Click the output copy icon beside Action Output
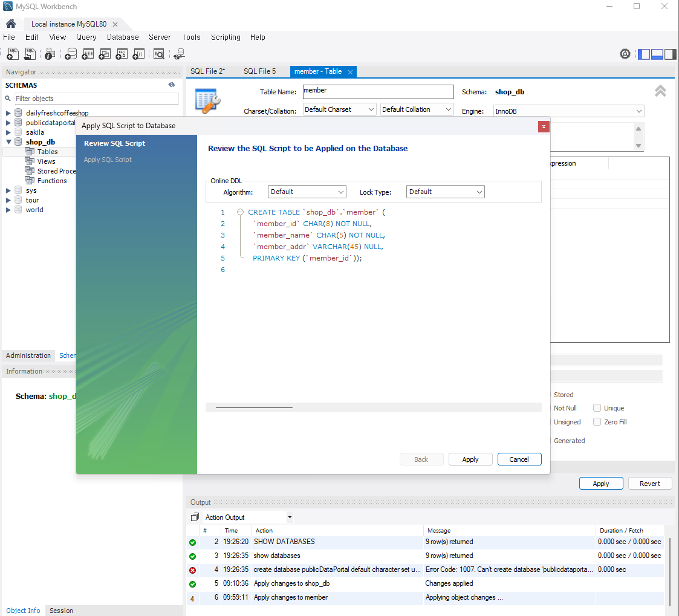 tap(195, 517)
